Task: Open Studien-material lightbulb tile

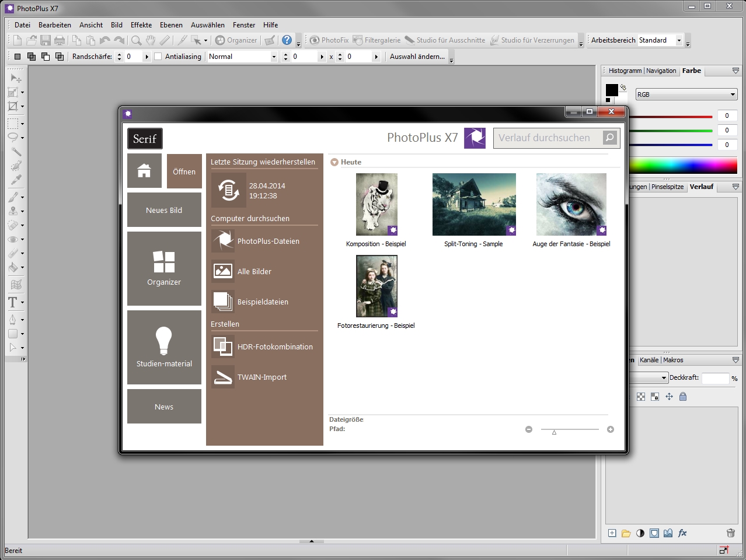Action: click(164, 347)
